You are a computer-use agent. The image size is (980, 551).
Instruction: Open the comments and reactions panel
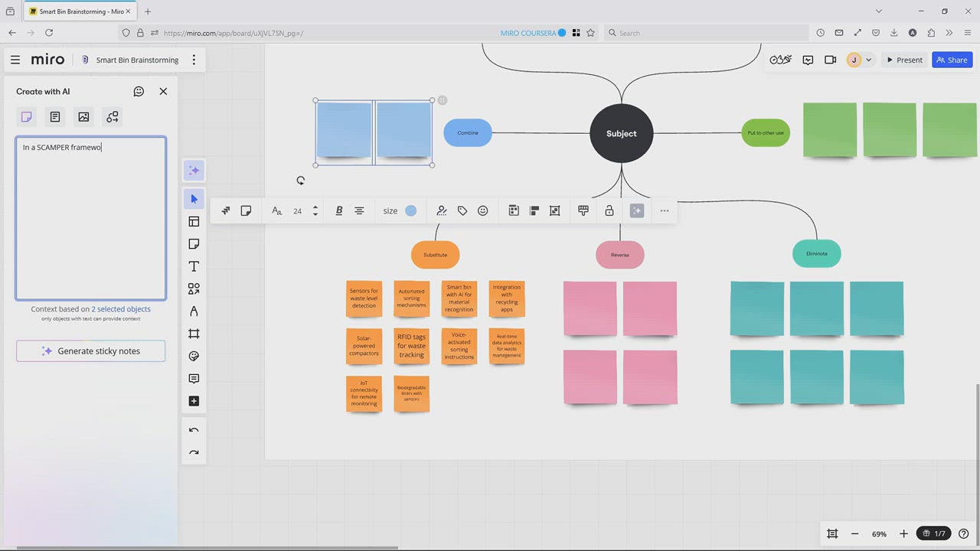[808, 60]
